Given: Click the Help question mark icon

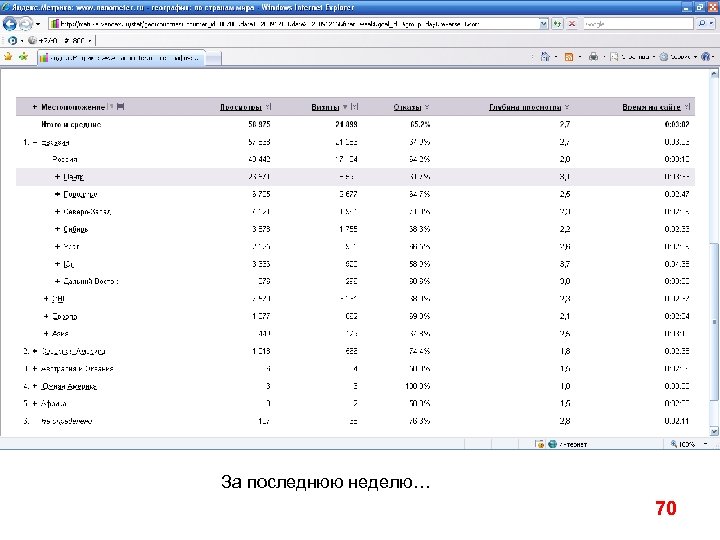Looking at the screenshot, I should click(705, 56).
